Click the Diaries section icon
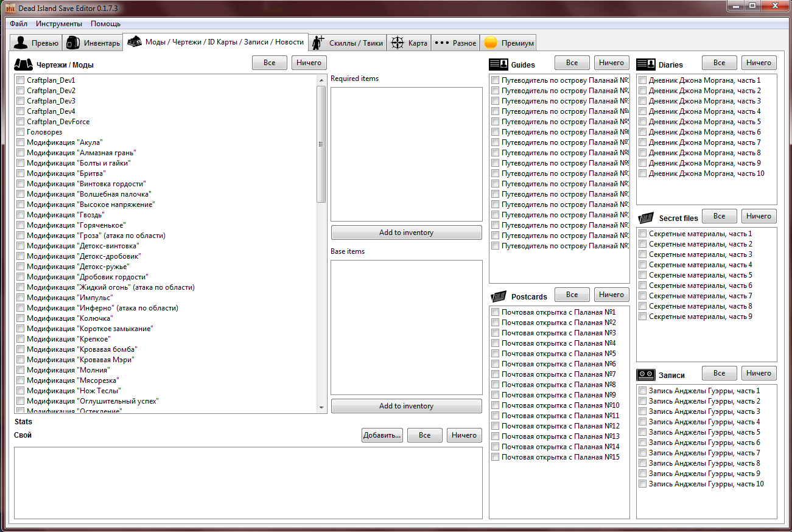 click(645, 64)
